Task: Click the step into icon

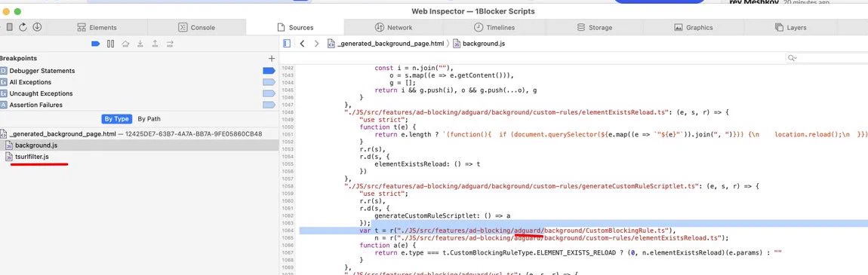Action: point(140,44)
